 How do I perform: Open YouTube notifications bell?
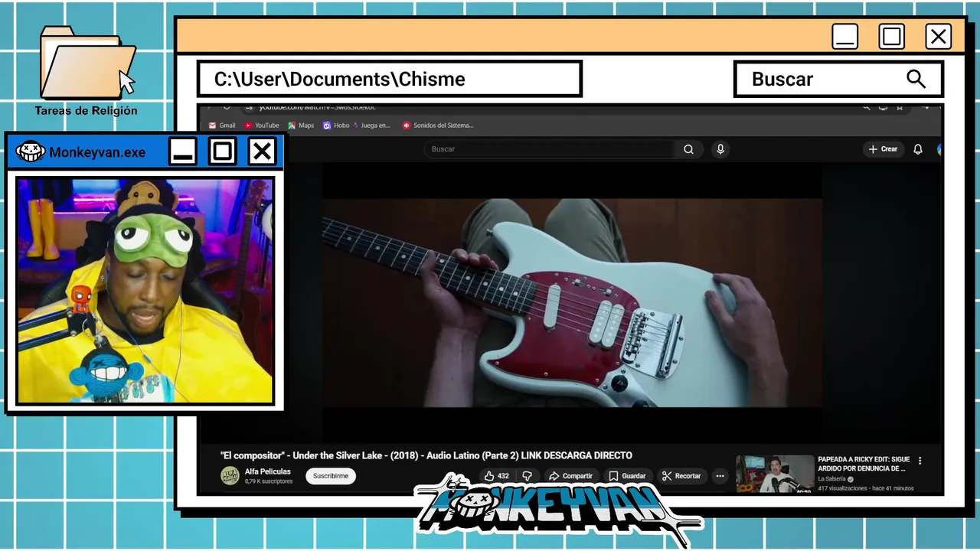(918, 149)
